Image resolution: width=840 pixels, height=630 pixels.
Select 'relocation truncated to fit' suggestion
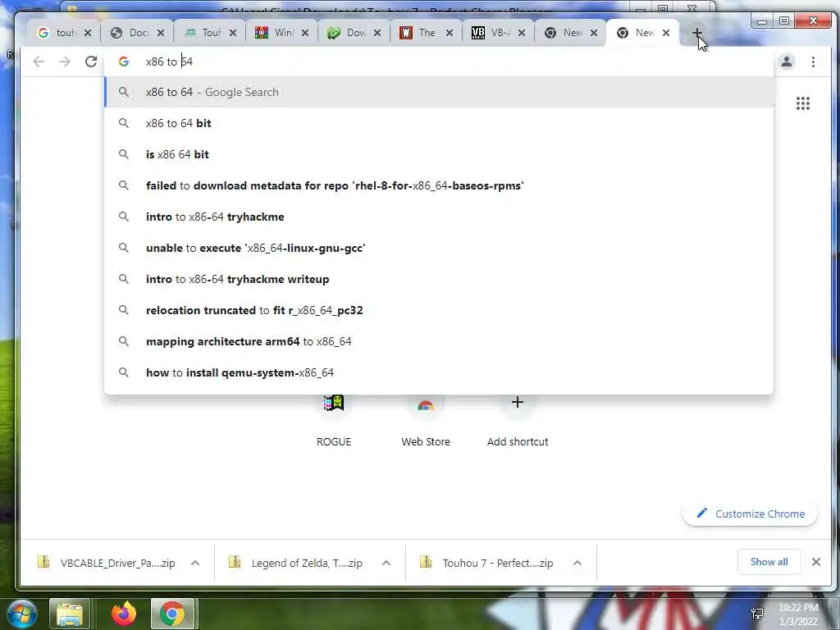439,310
